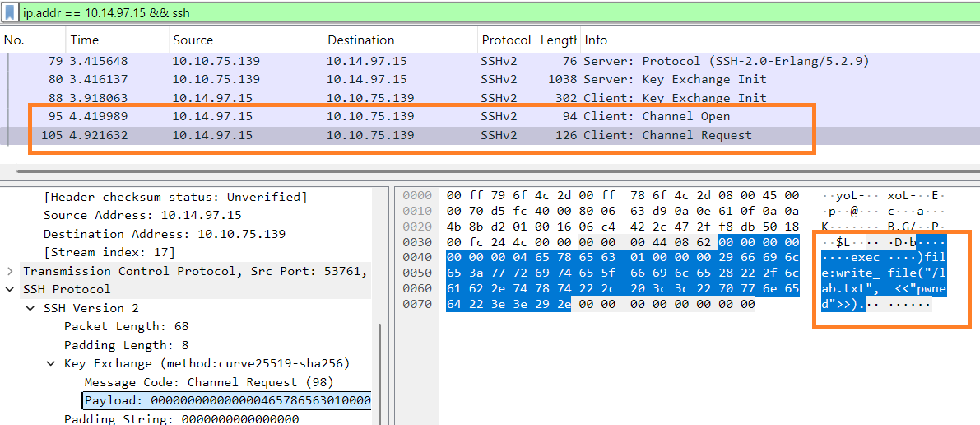Sort packets by the Source column header
The height and width of the screenshot is (425, 980).
pos(246,40)
